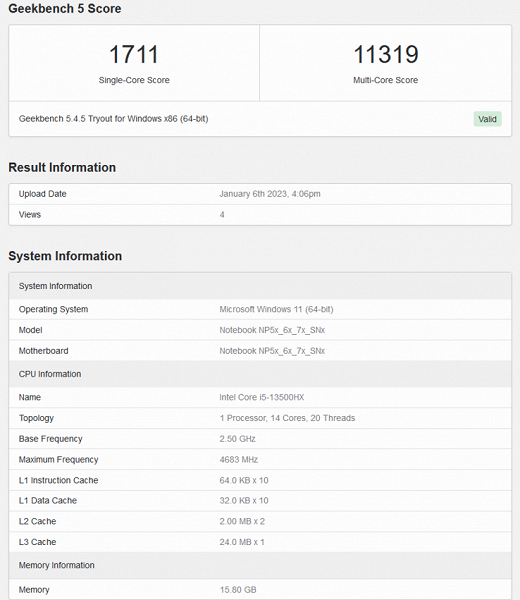This screenshot has width=520, height=600.
Task: Click the 2.00 MB x 2 value
Action: 242,521
